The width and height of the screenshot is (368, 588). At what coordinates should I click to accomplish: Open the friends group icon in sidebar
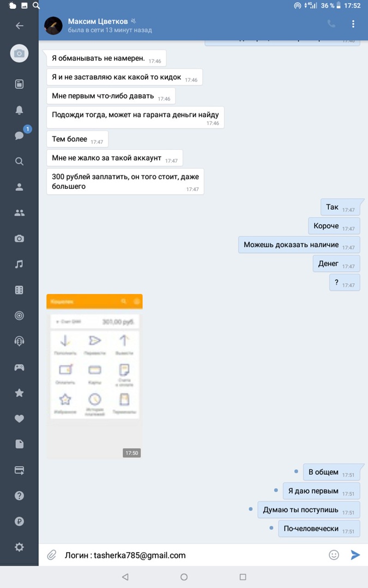tap(19, 213)
